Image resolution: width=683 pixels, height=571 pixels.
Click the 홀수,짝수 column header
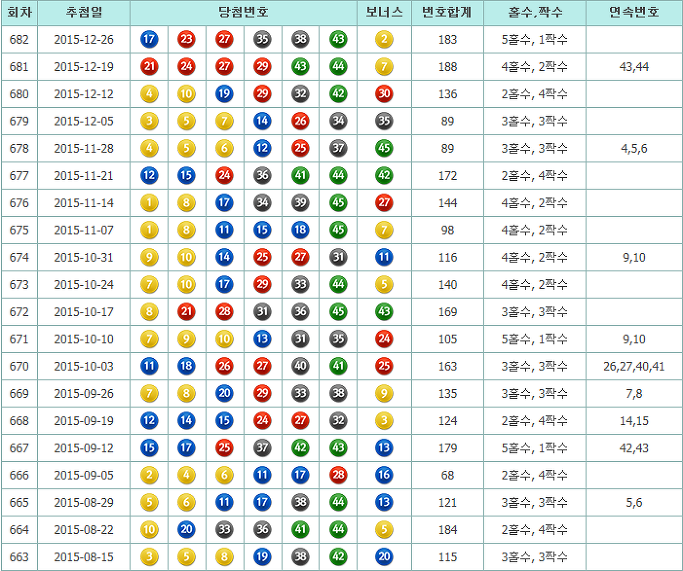(534, 13)
